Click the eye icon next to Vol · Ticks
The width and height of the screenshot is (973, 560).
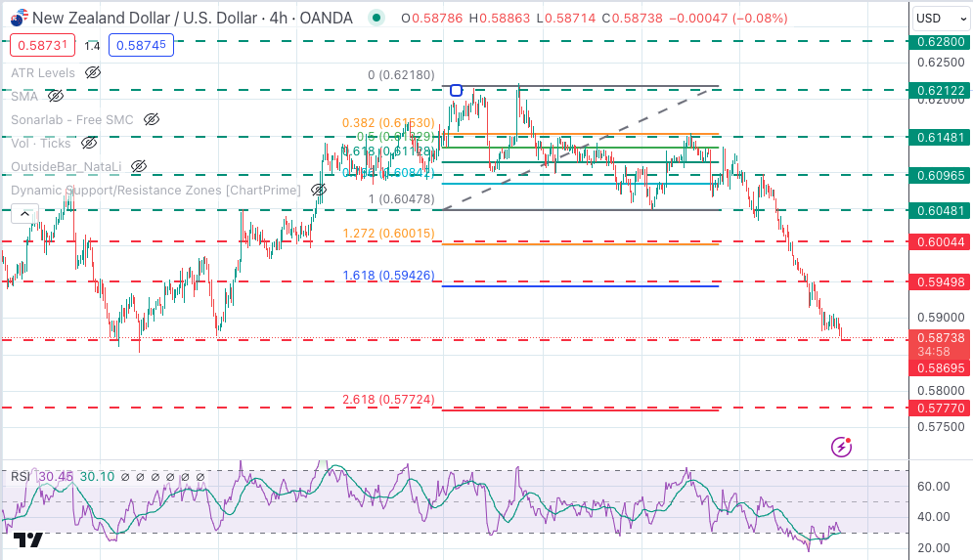point(90,143)
